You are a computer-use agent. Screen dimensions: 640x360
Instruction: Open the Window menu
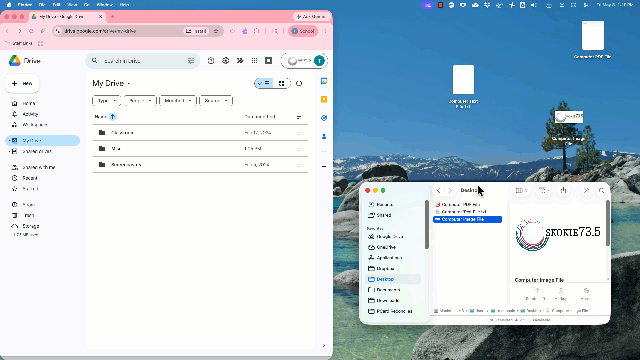tap(104, 4)
